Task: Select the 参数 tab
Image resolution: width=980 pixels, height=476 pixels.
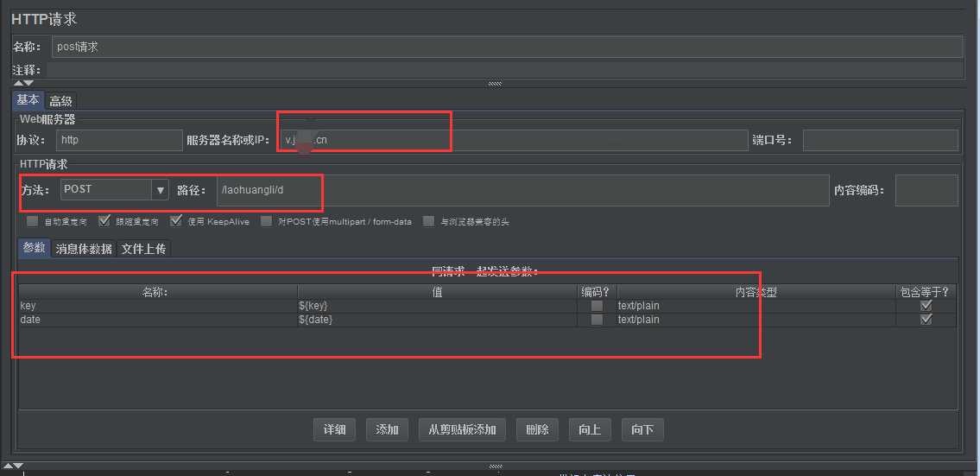Action: pyautogui.click(x=35, y=248)
